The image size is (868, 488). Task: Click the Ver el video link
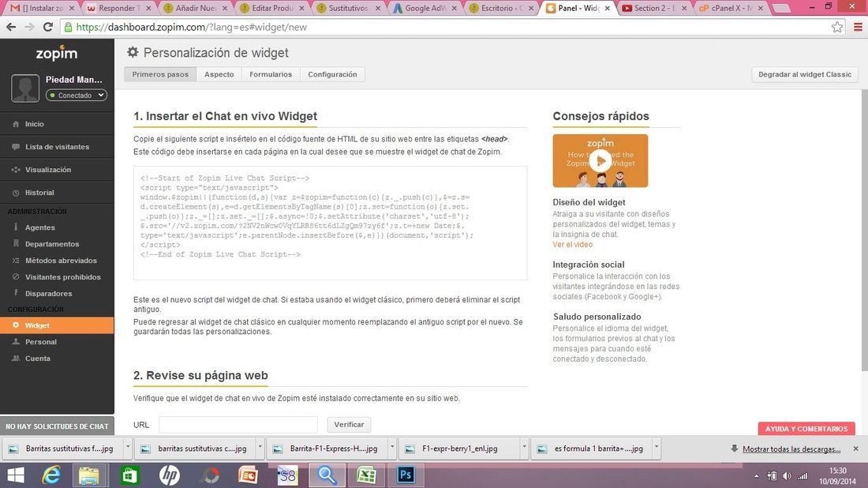[572, 244]
